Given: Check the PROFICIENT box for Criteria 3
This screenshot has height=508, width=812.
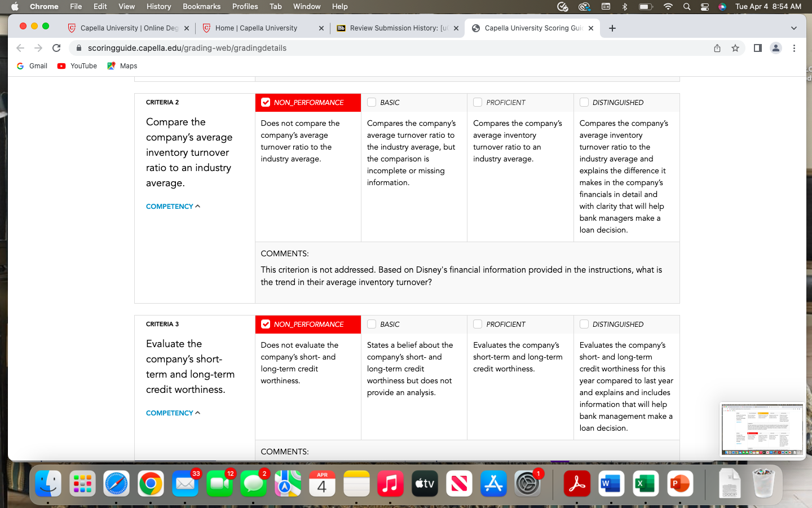Looking at the screenshot, I should click(478, 324).
